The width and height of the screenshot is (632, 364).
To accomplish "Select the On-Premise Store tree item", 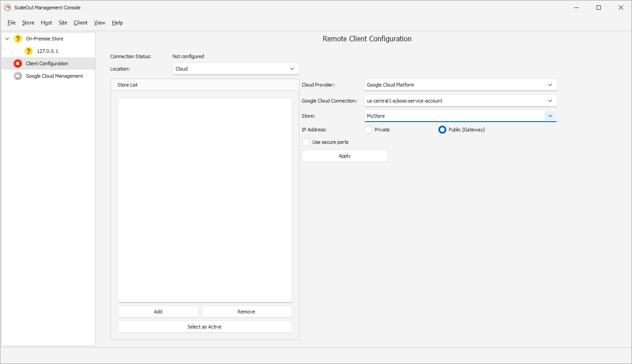I will [x=44, y=39].
